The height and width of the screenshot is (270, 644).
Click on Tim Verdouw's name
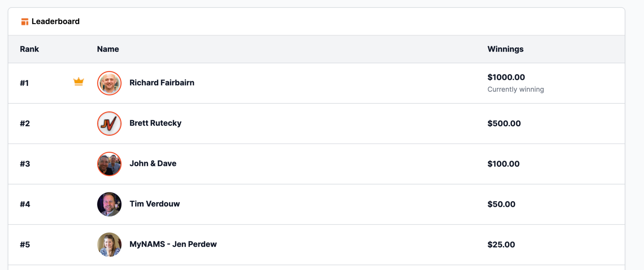[155, 204]
